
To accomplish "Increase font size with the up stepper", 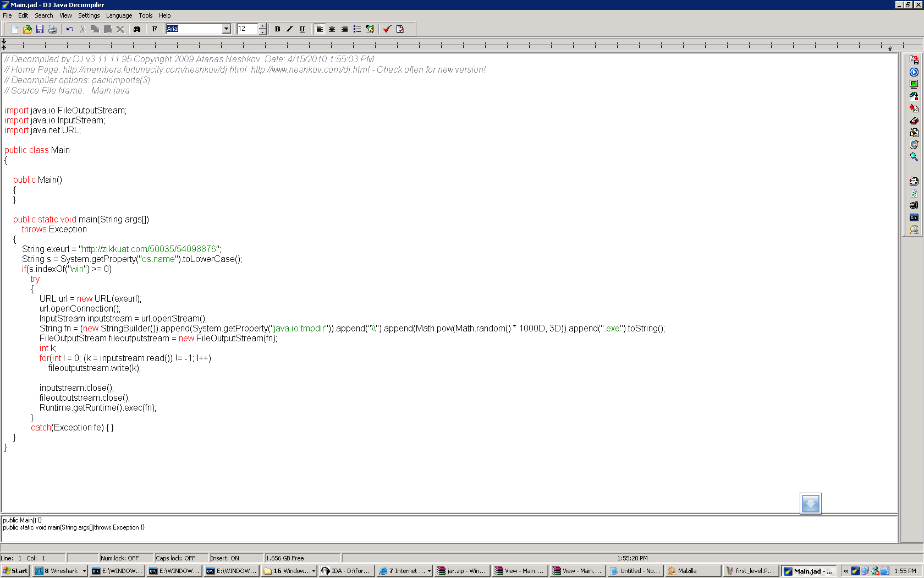I will (x=262, y=26).
